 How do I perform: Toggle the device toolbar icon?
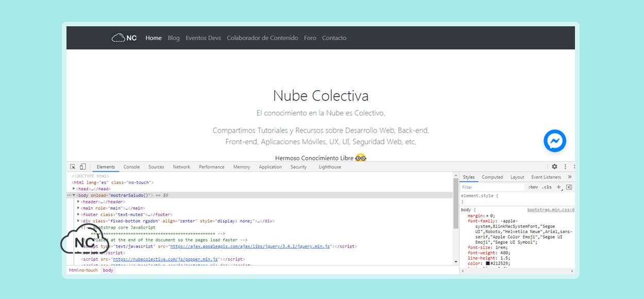[83, 167]
